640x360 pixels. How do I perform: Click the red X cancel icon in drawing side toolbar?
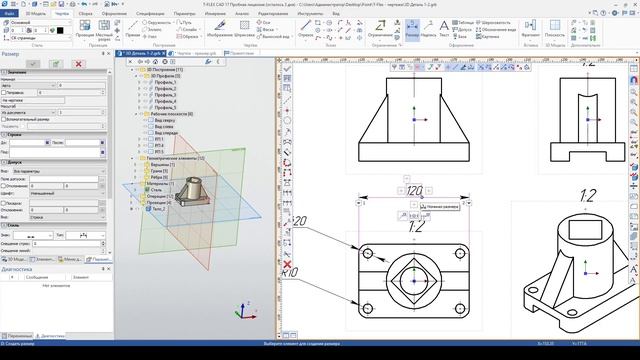coord(287,264)
